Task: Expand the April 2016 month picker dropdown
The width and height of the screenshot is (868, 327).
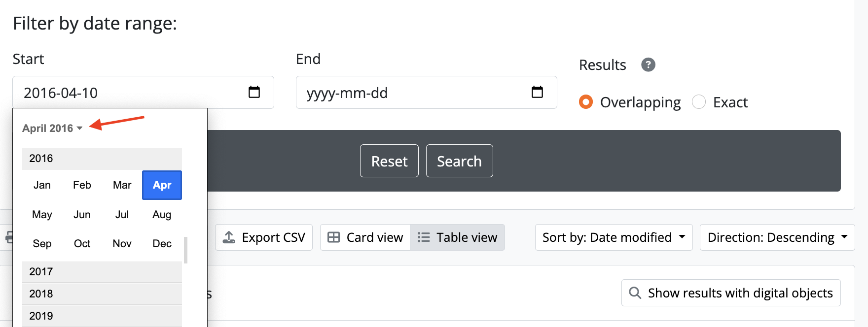Action: (52, 128)
